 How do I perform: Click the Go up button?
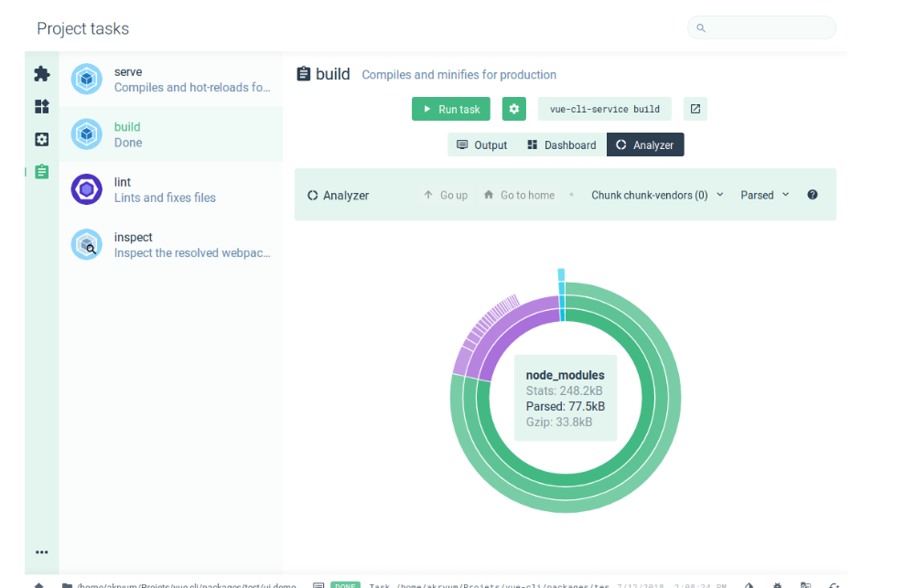[446, 195]
